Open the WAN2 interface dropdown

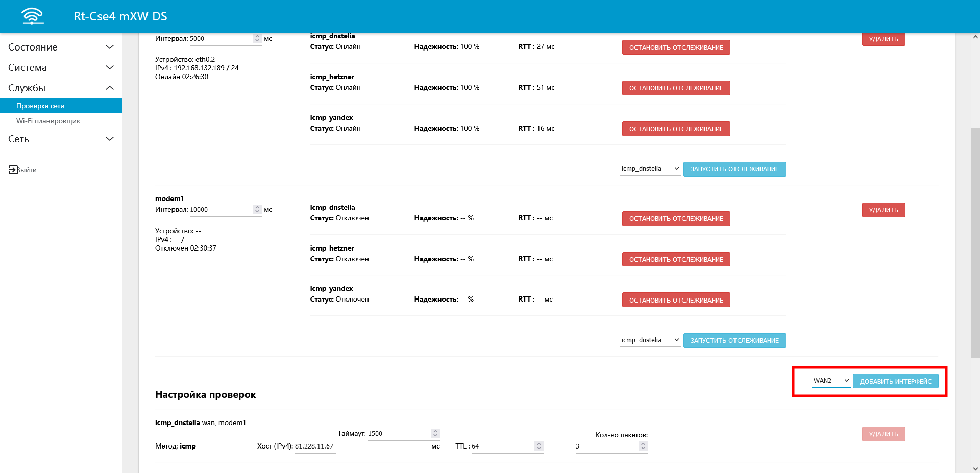pos(830,381)
